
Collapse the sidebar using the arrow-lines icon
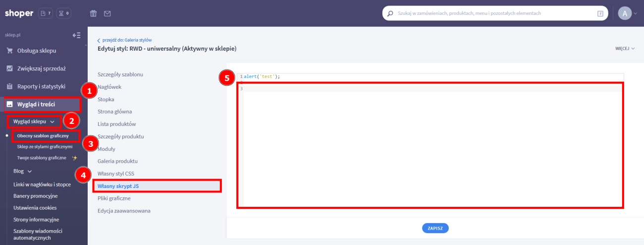pyautogui.click(x=76, y=35)
